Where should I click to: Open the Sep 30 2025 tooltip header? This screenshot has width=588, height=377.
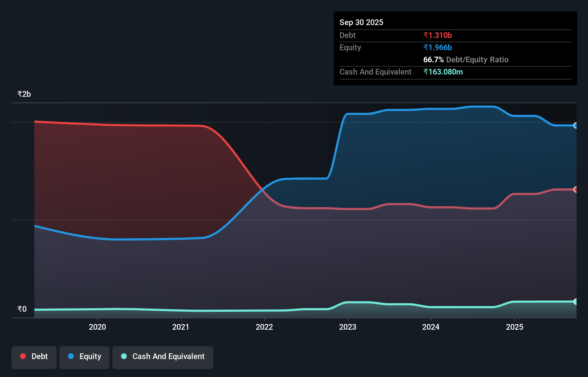361,22
